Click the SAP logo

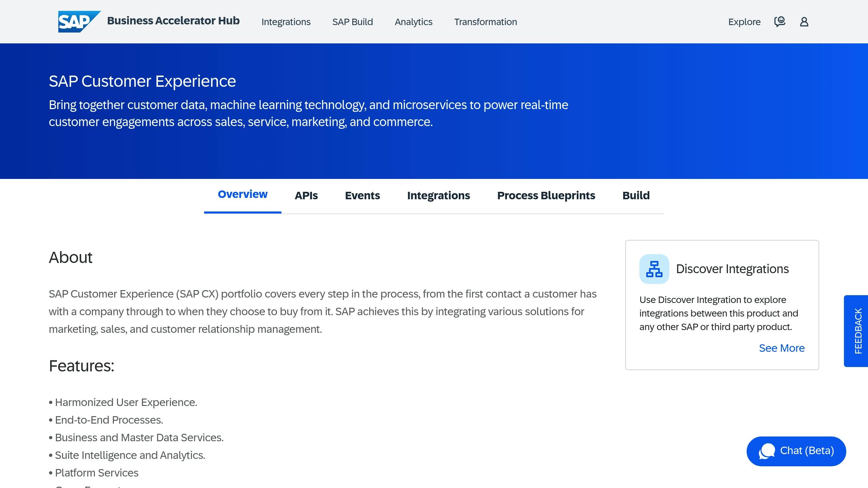point(79,22)
